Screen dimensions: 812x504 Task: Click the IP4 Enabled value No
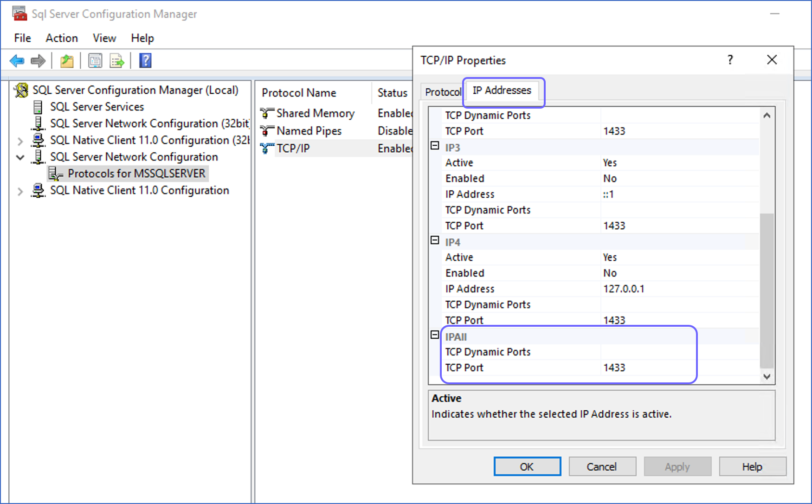point(610,273)
